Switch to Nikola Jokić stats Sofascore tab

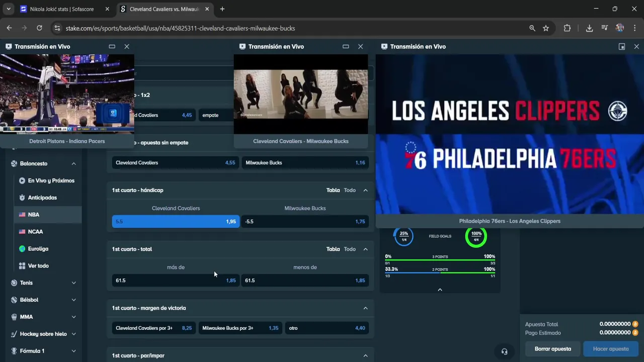coord(61,9)
